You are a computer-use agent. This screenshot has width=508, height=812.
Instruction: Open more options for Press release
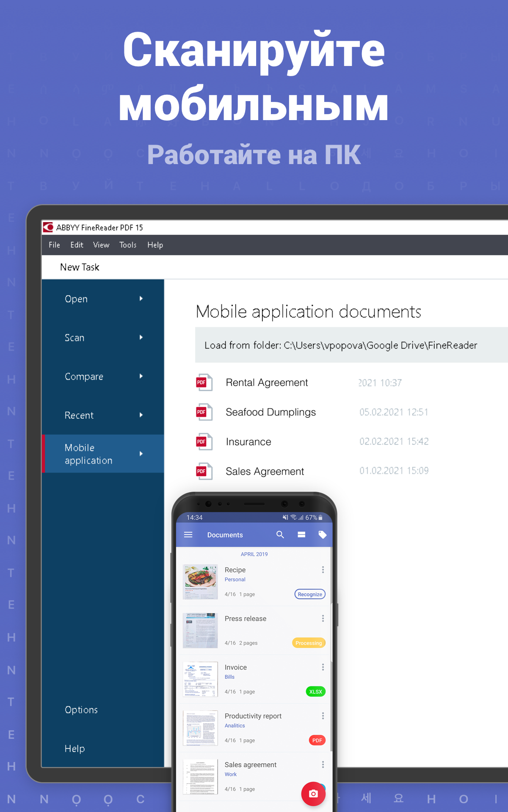[x=323, y=618]
